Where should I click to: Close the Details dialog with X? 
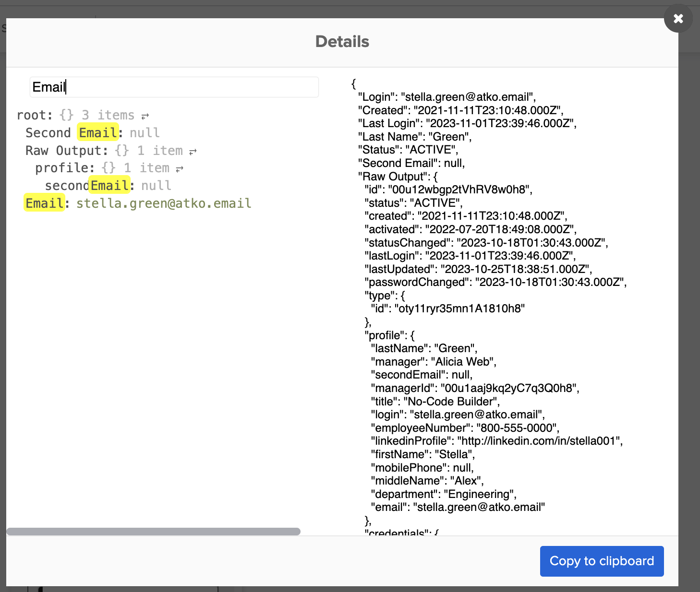click(678, 19)
